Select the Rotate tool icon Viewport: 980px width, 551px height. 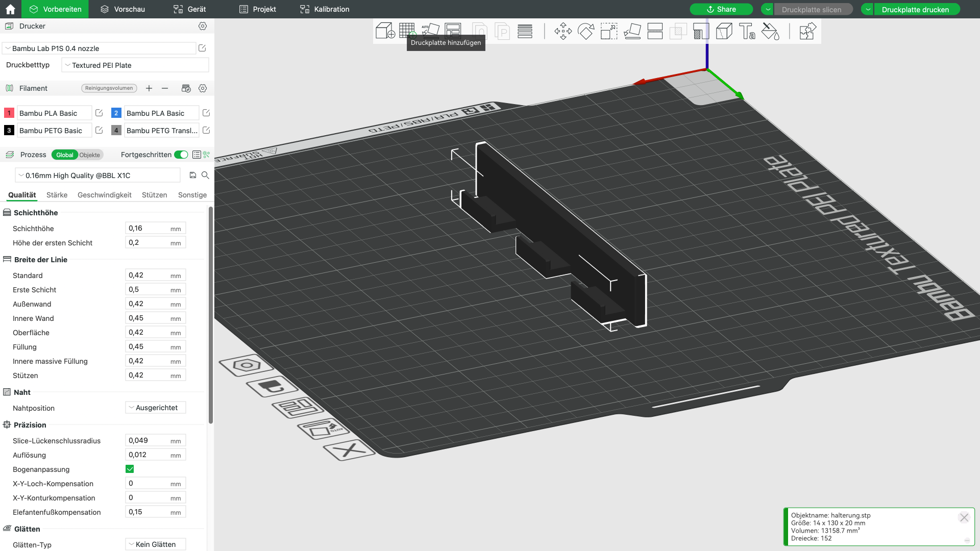[586, 31]
